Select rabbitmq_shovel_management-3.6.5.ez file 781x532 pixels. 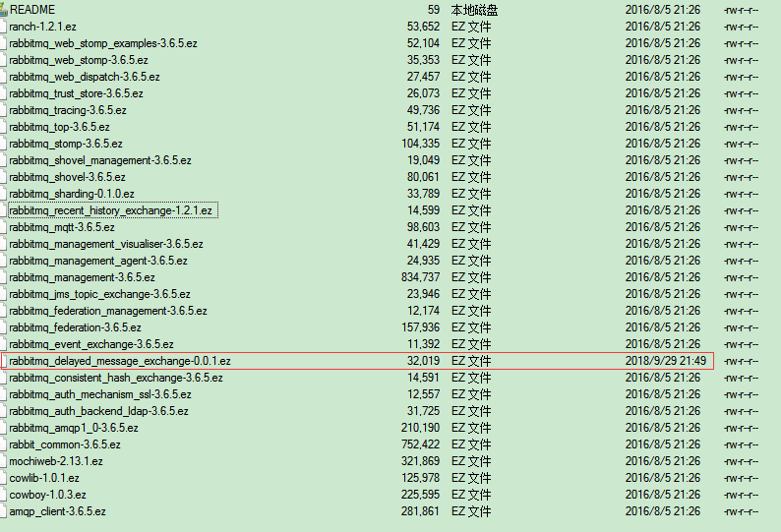click(x=100, y=160)
